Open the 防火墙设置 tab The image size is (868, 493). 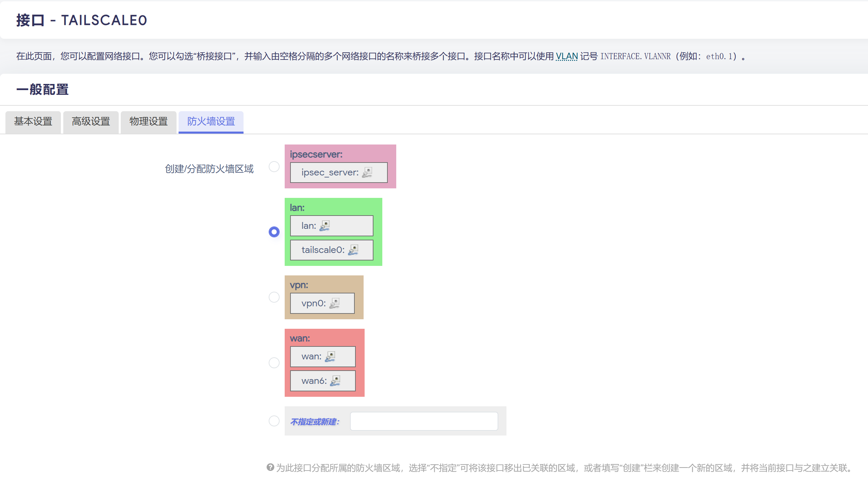[211, 122]
